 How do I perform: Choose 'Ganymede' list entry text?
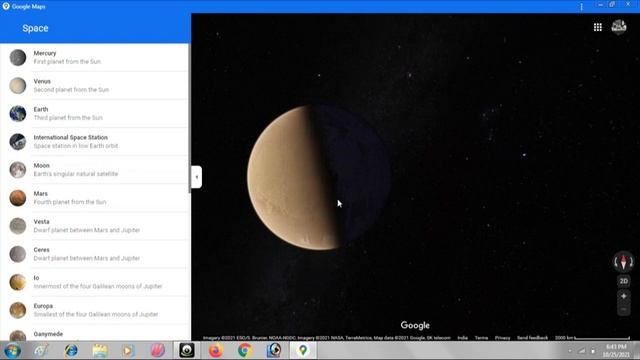48,334
